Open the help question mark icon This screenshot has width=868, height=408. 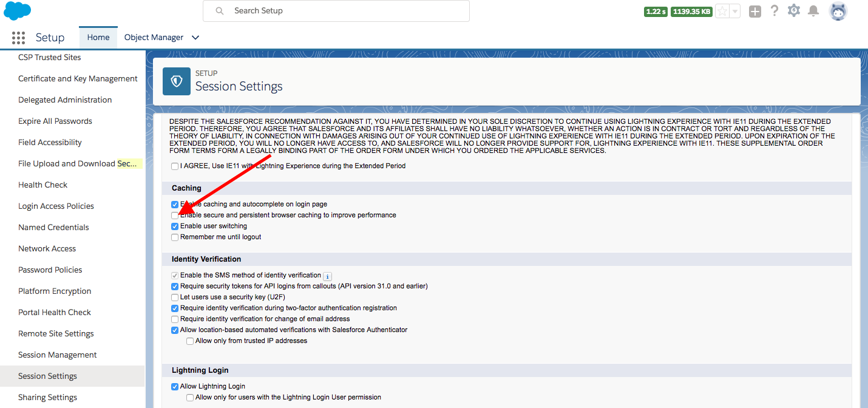pyautogui.click(x=775, y=11)
